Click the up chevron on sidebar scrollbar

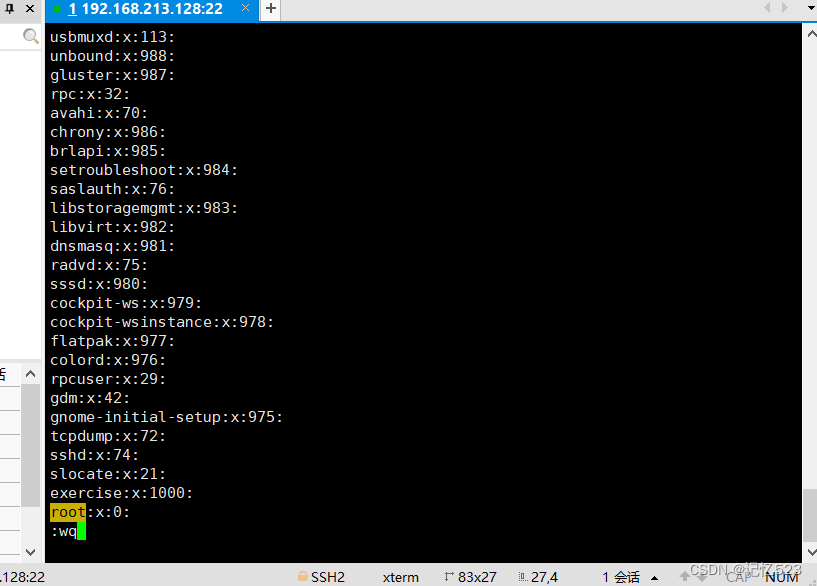pyautogui.click(x=31, y=372)
